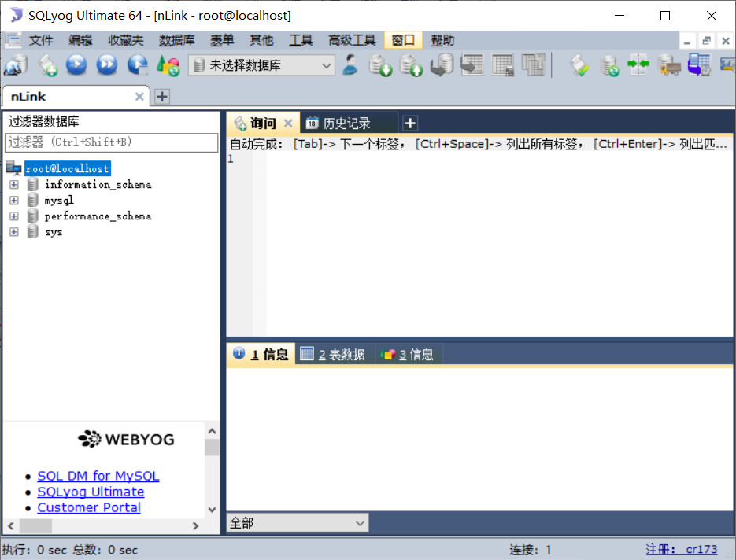Image resolution: width=736 pixels, height=560 pixels.
Task: Open the 工具 menu
Action: click(x=301, y=40)
